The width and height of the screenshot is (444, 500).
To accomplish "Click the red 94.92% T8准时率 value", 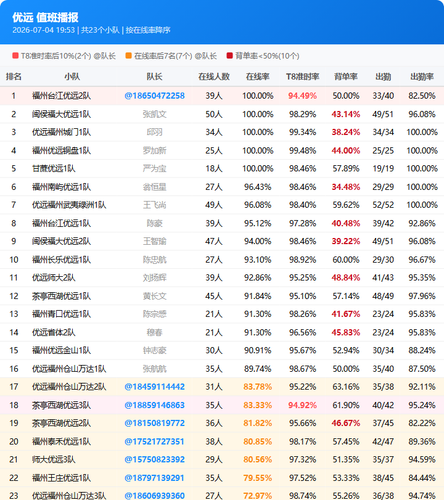I will pyautogui.click(x=302, y=405).
